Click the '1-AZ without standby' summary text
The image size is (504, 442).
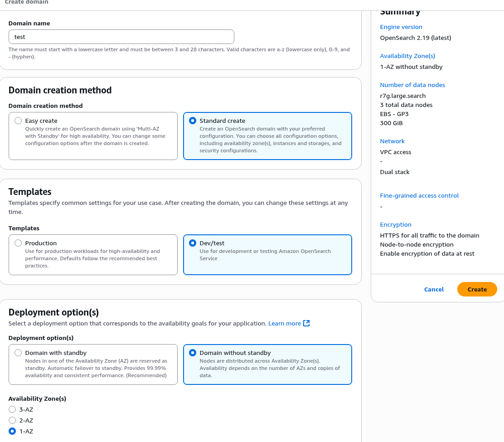[x=411, y=67]
